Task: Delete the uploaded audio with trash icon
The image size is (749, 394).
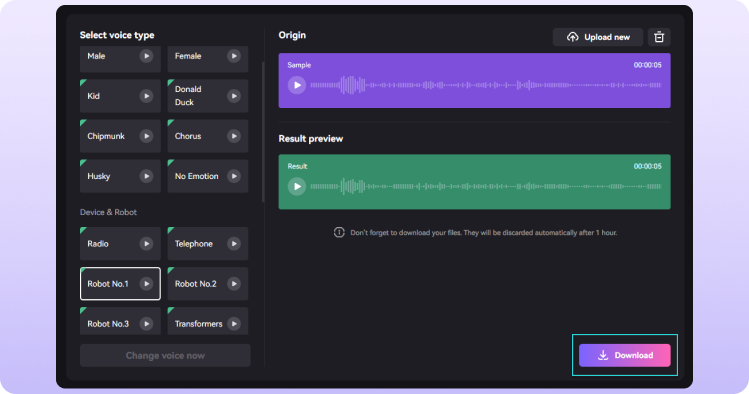Action: pyautogui.click(x=659, y=37)
